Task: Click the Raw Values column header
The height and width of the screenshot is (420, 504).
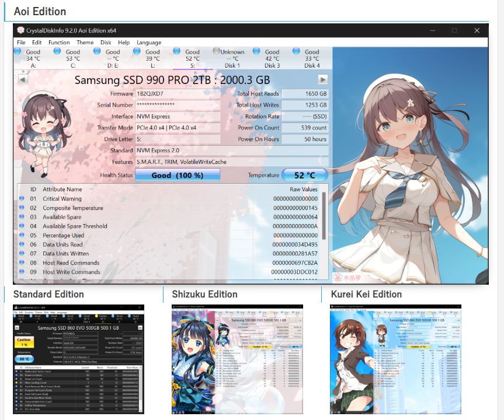Action: click(x=304, y=190)
